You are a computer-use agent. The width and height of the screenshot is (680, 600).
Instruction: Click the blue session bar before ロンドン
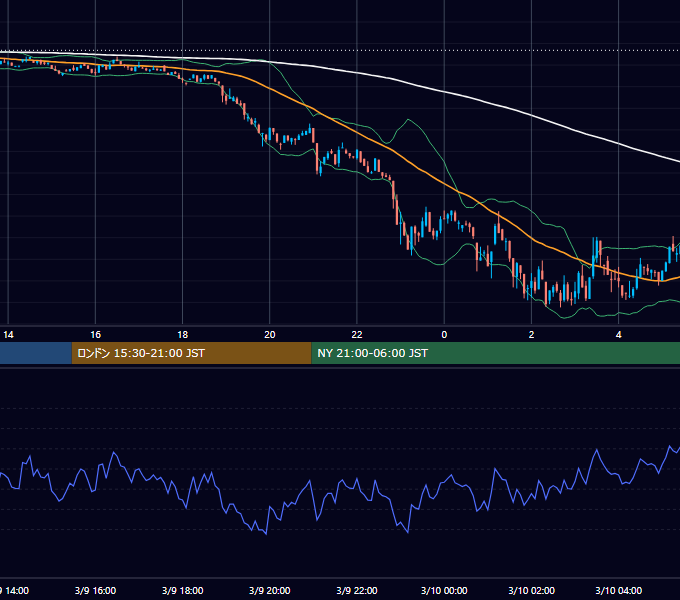36,353
